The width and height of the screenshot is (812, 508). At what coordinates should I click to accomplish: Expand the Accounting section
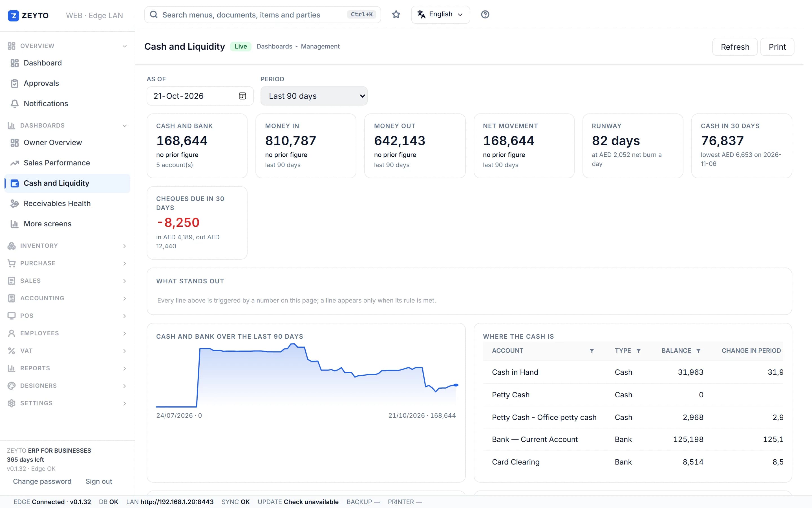pyautogui.click(x=67, y=298)
